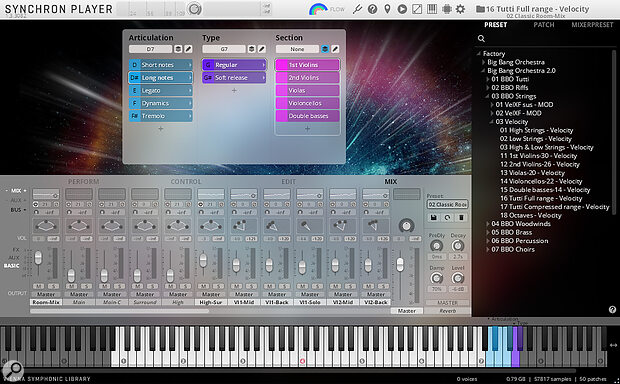Expand the 01 BBO Tutti folder
Viewport: 620px width, 384px height.
488,79
